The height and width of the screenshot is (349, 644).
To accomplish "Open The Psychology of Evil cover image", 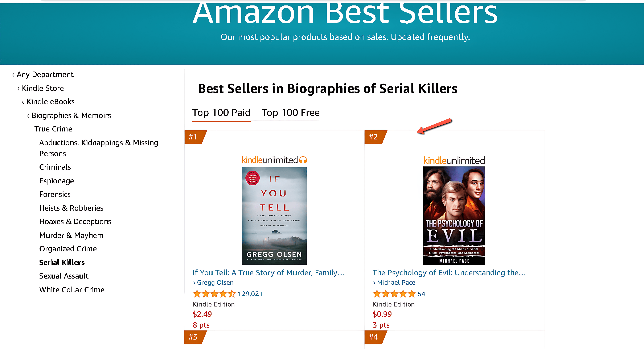I will [454, 216].
